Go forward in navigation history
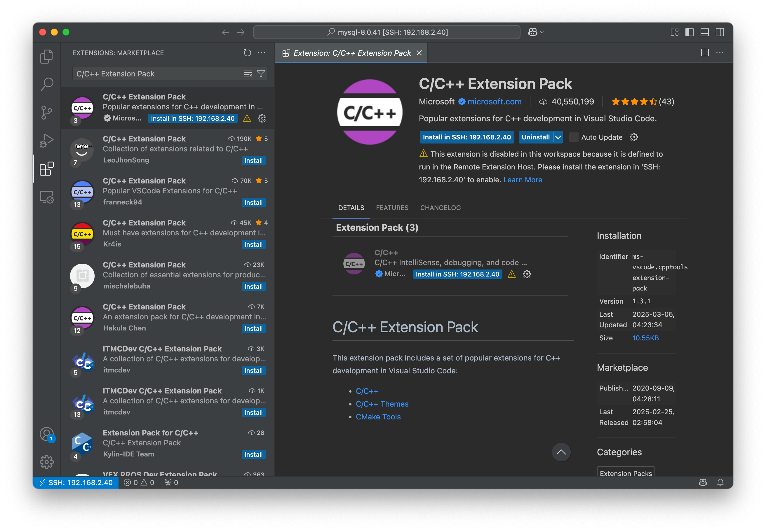The height and width of the screenshot is (532, 766). tap(241, 32)
